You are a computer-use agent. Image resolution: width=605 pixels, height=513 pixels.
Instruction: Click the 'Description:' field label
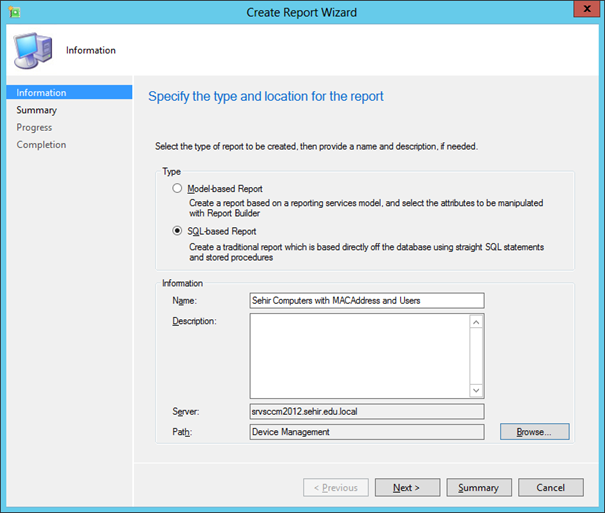pyautogui.click(x=194, y=321)
